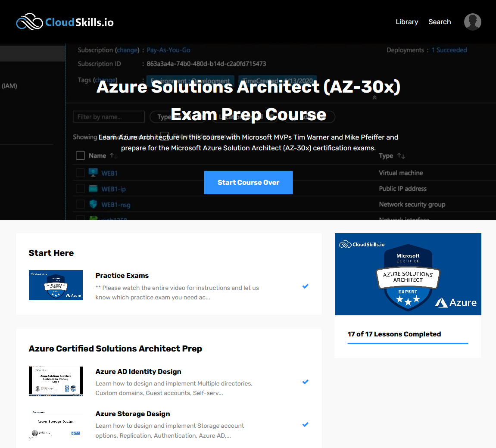Open the Practice Exams lesson title
The width and height of the screenshot is (496, 448).
tap(122, 275)
